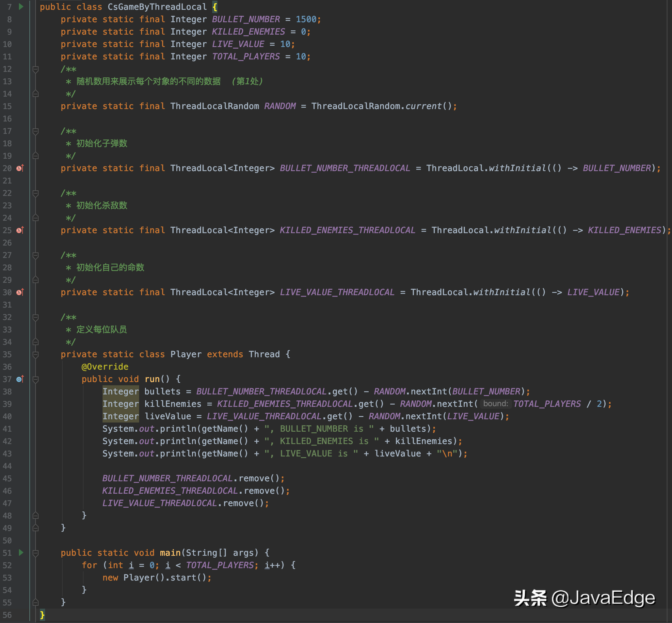Click the gutter marker on line 25
Screen dimensions: 672x623
click(20, 230)
